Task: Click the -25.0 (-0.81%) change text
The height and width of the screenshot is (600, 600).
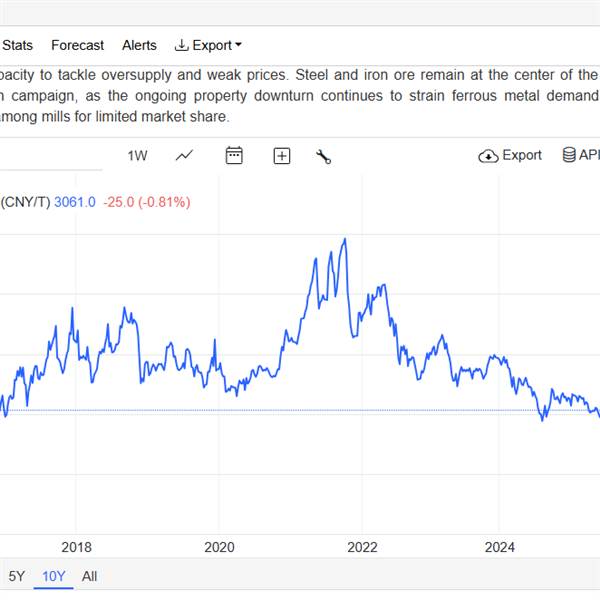Action: pyautogui.click(x=147, y=202)
